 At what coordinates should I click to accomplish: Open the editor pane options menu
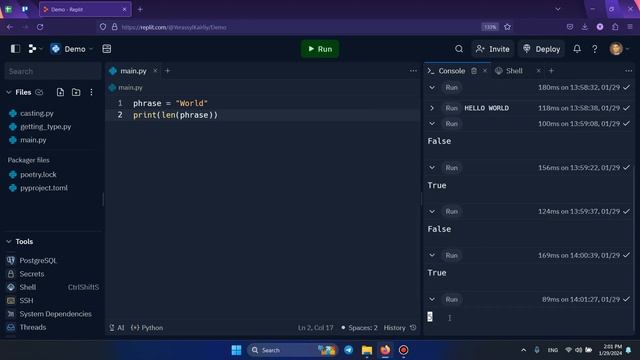click(x=413, y=71)
